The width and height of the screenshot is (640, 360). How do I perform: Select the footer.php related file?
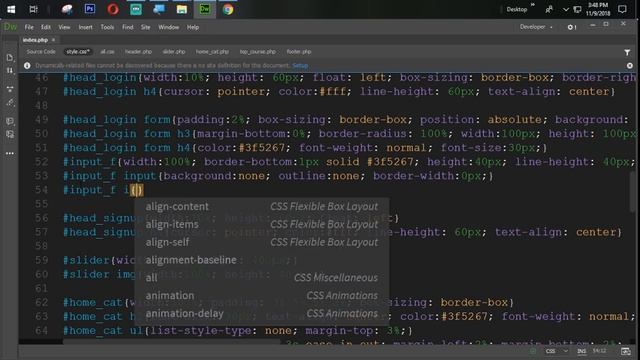point(299,52)
